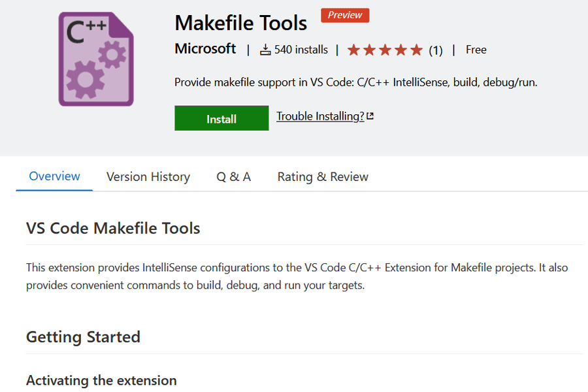Click the 540 installs count
Viewport: 588px width, 392px height.
pyautogui.click(x=301, y=49)
